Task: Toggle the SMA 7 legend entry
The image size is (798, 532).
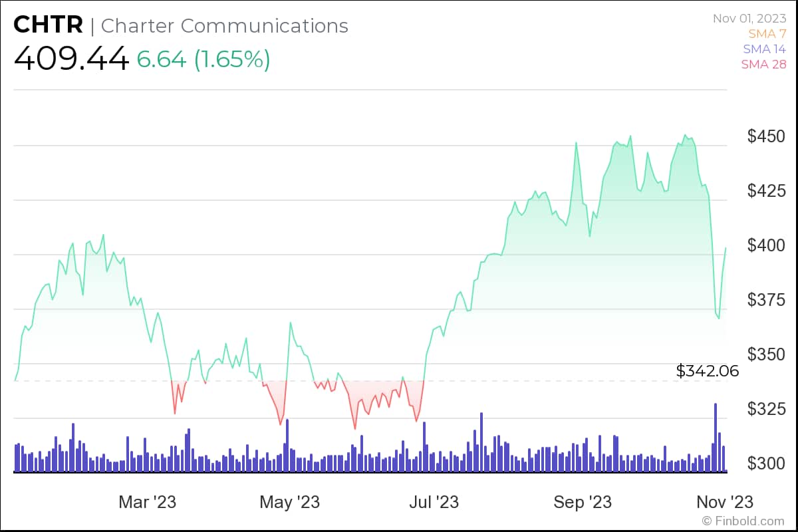Action: click(x=767, y=33)
